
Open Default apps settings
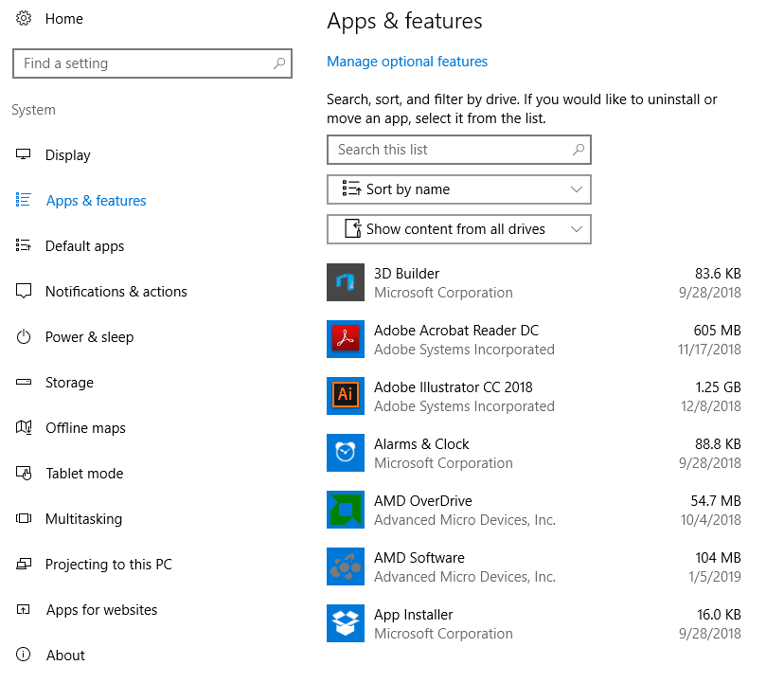[x=84, y=246]
